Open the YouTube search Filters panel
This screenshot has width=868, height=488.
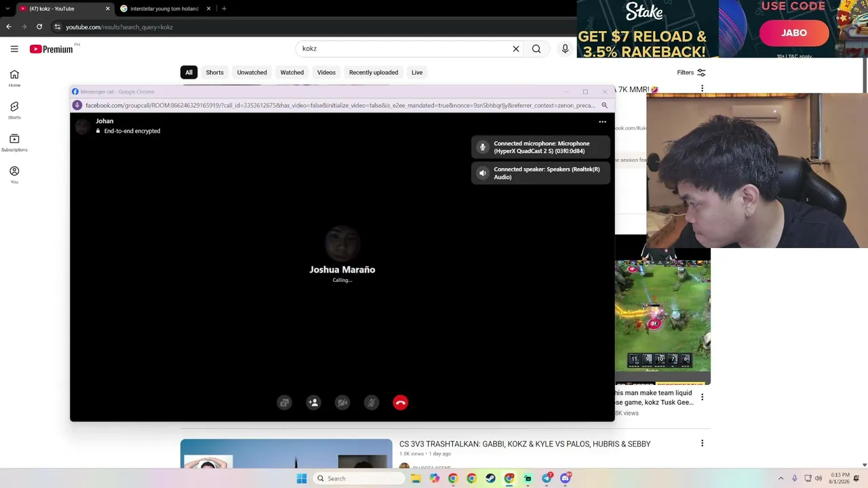pos(691,73)
